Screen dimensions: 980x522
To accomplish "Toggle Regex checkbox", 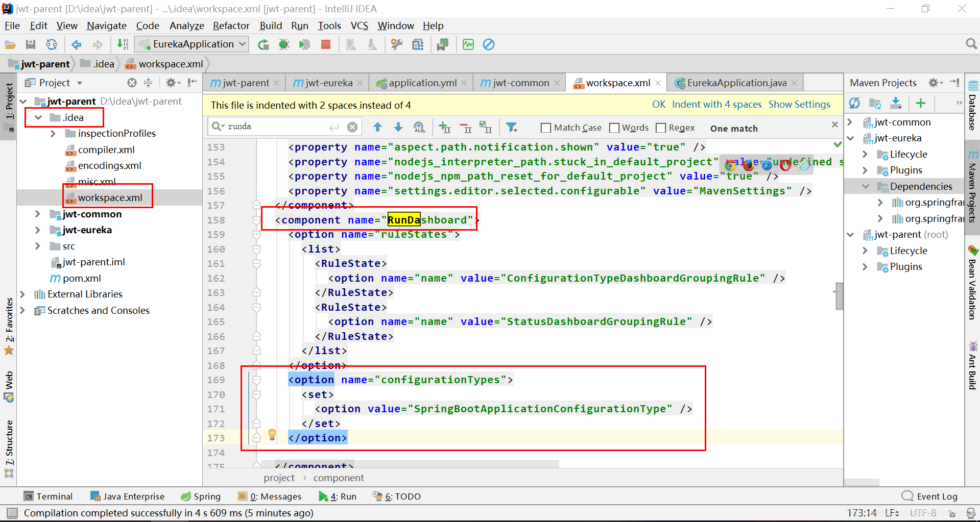I will [x=661, y=128].
